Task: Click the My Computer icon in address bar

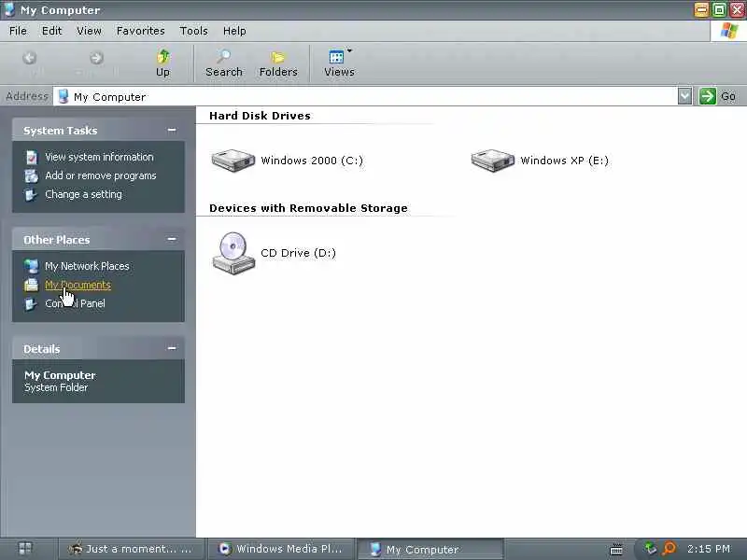Action: [x=63, y=97]
